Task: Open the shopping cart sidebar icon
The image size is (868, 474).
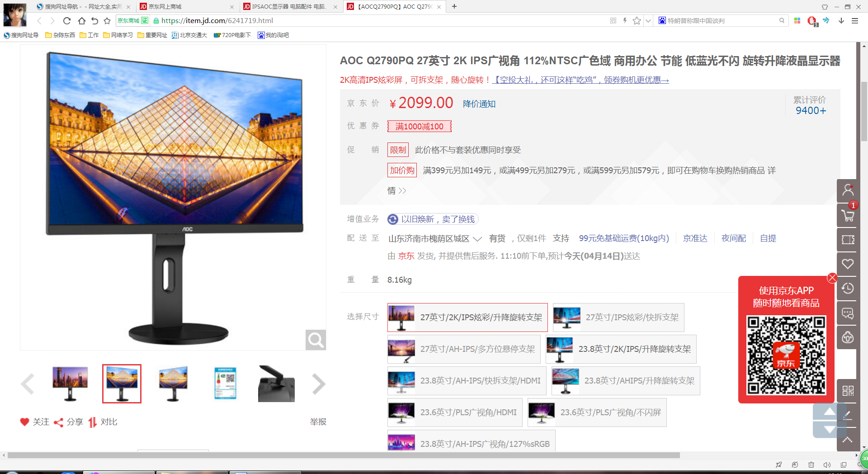Action: pos(848,215)
